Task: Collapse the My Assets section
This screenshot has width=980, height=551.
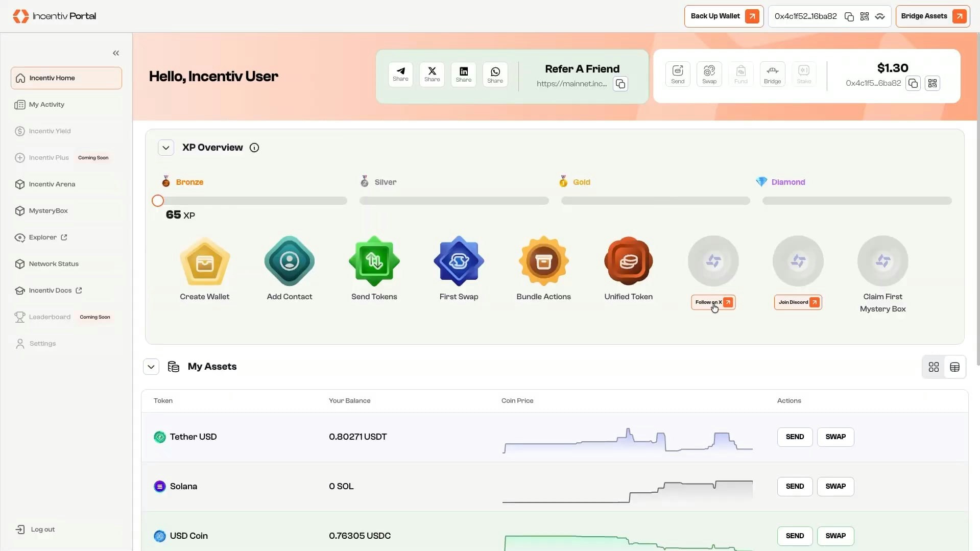Action: tap(151, 367)
